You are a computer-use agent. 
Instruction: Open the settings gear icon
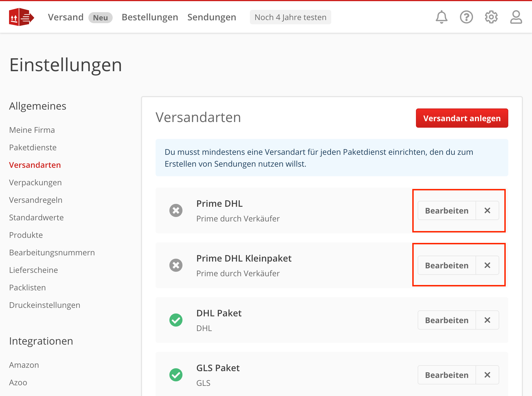pos(491,17)
